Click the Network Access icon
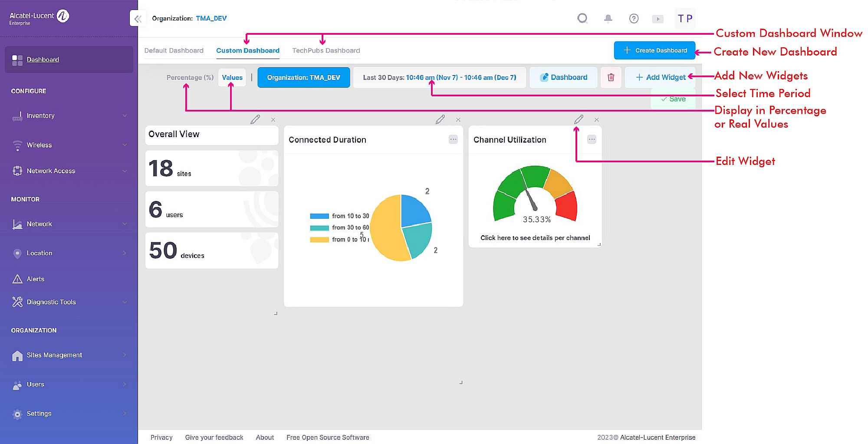The height and width of the screenshot is (444, 868). point(17,171)
